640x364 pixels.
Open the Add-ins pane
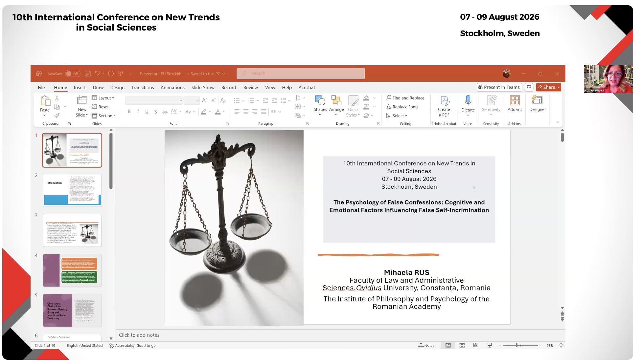coord(515,103)
